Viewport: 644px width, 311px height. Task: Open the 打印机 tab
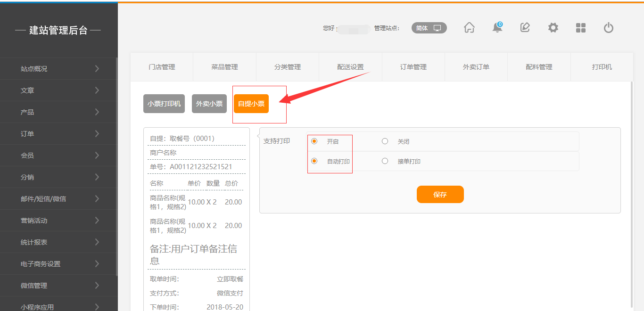click(x=602, y=67)
